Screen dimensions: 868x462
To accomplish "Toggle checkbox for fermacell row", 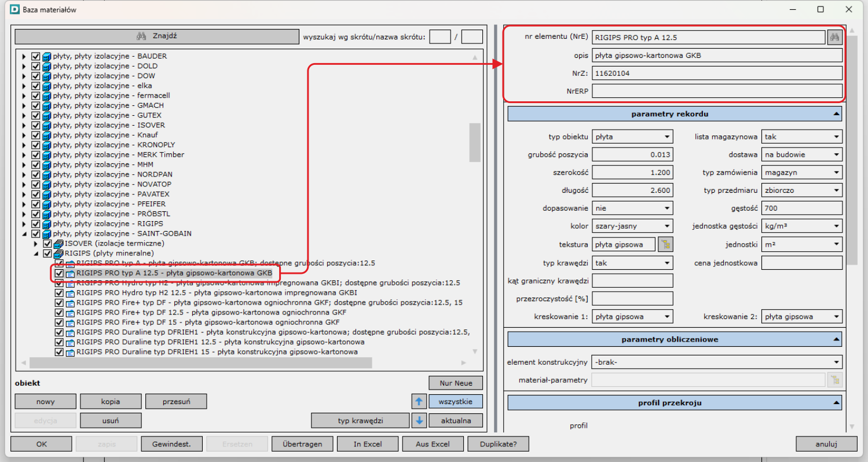I will coord(36,96).
